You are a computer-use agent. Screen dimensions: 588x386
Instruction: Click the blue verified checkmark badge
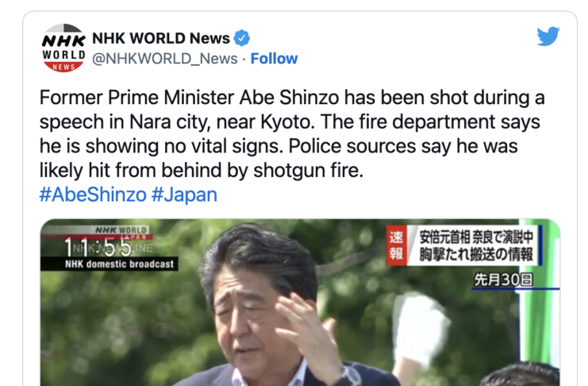pyautogui.click(x=242, y=38)
